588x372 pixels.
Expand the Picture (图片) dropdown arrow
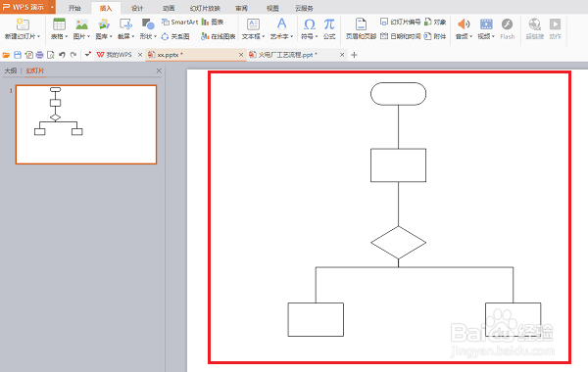89,36
